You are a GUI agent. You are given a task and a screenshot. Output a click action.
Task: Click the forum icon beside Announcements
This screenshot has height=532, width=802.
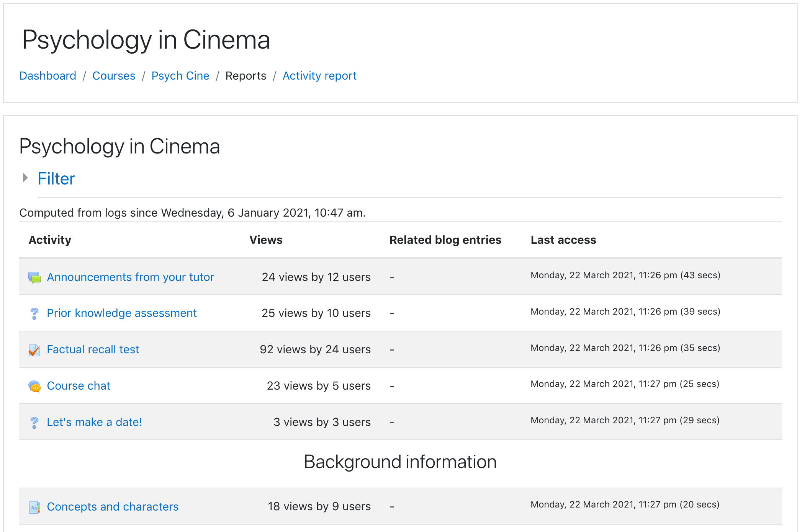pyautogui.click(x=34, y=277)
